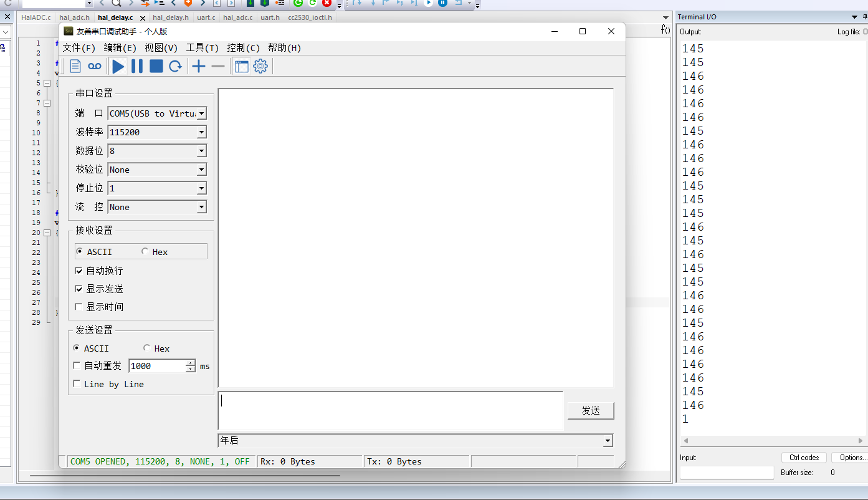Start serial communication with the play icon

point(118,66)
